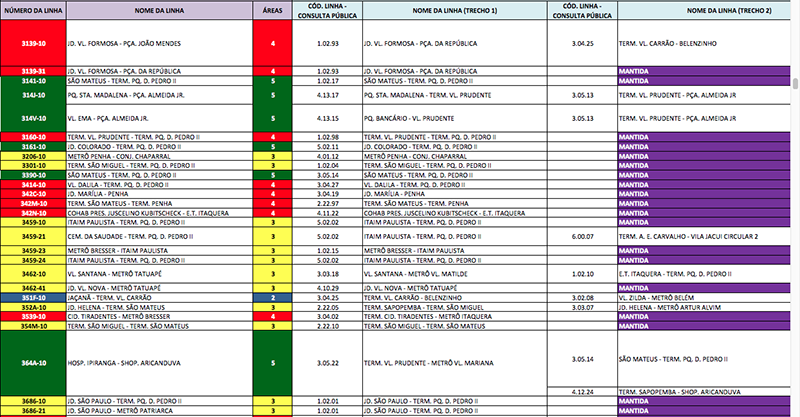800x417 pixels.
Task: Select the NOME DA LINHA (TRECHO 1) header
Action: pyautogui.click(x=455, y=10)
